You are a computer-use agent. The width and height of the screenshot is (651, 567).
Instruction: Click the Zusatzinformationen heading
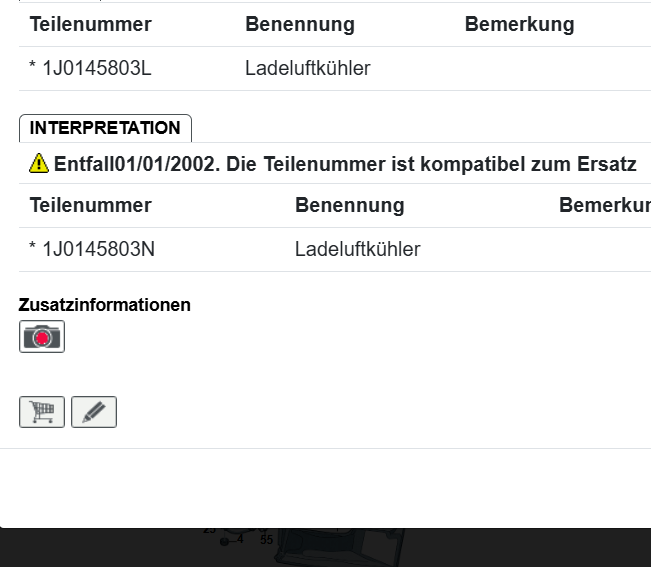pos(104,305)
